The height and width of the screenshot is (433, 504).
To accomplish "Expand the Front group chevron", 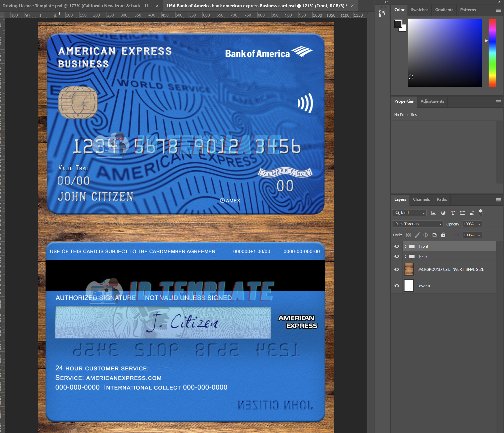I will pyautogui.click(x=405, y=246).
